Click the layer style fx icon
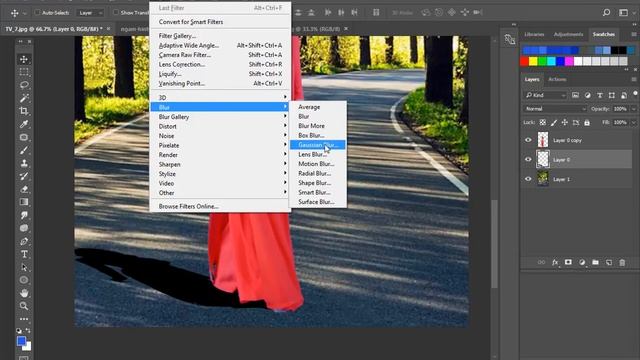640x360 pixels. coord(555,262)
